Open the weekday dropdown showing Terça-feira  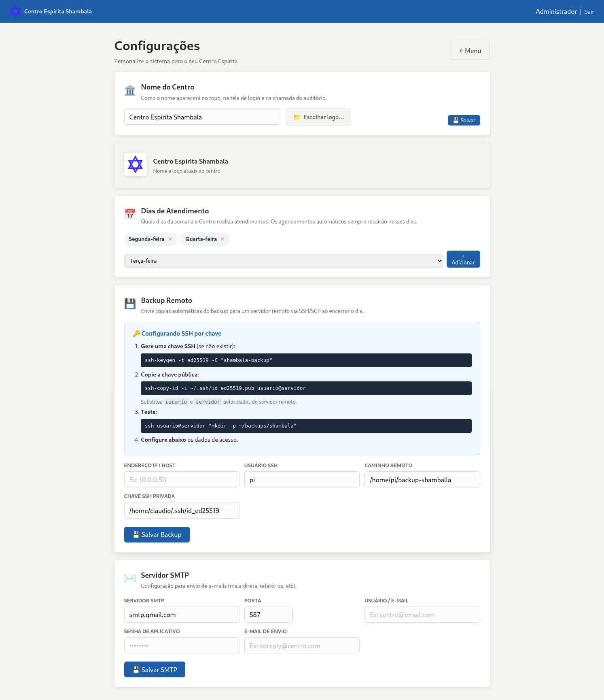point(283,261)
